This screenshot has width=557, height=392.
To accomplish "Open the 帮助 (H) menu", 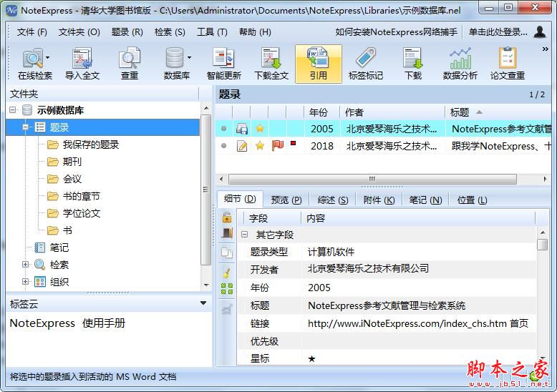I will tap(255, 32).
